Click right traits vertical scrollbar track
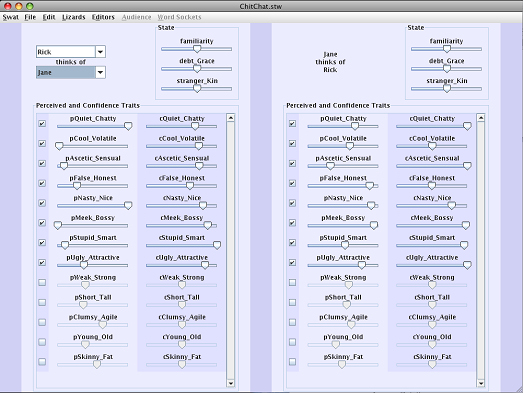 click(481, 250)
